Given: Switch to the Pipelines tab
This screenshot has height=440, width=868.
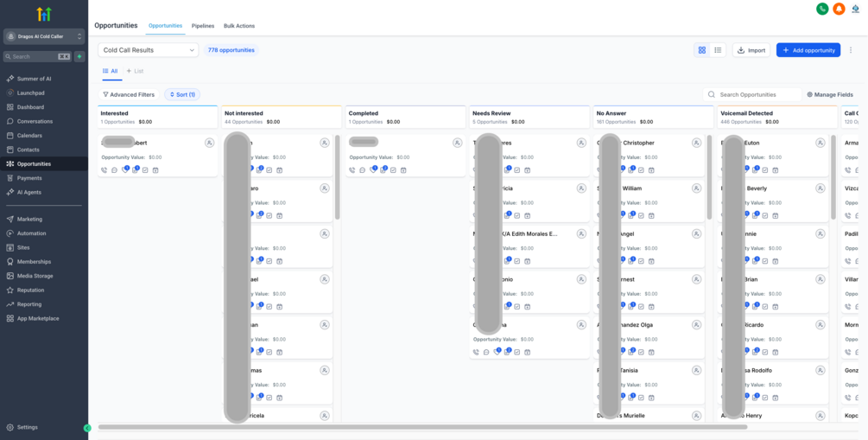Looking at the screenshot, I should (203, 26).
